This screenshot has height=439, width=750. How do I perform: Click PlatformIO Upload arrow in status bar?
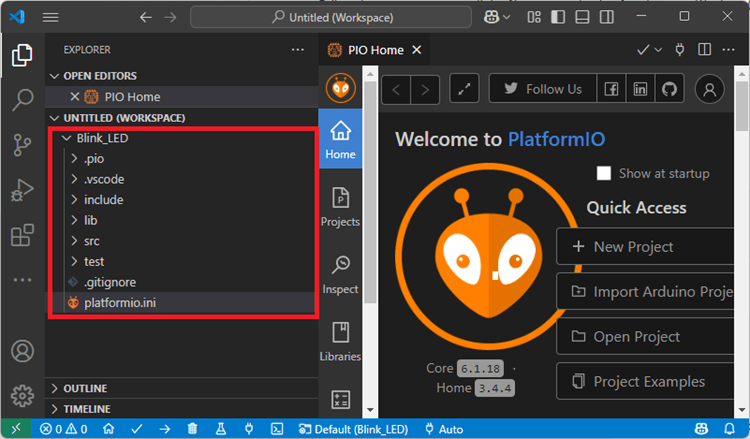click(164, 429)
